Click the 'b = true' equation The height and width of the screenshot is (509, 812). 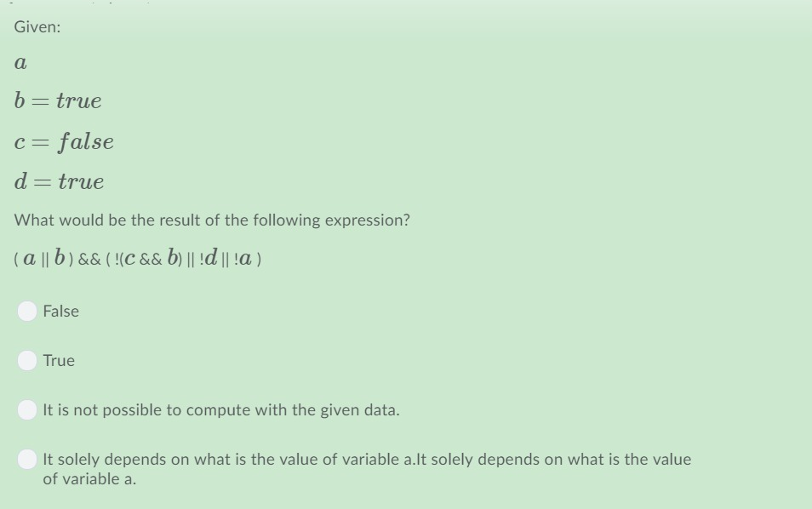click(58, 100)
